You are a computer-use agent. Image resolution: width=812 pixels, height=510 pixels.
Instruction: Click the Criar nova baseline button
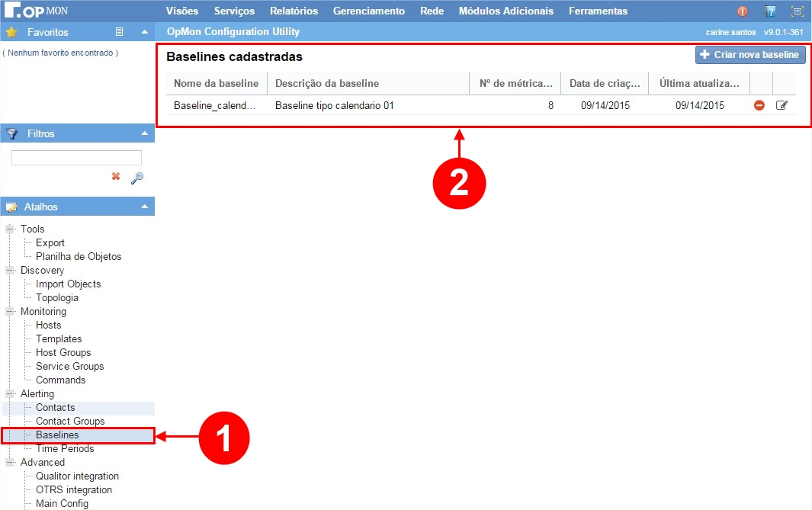tap(749, 55)
